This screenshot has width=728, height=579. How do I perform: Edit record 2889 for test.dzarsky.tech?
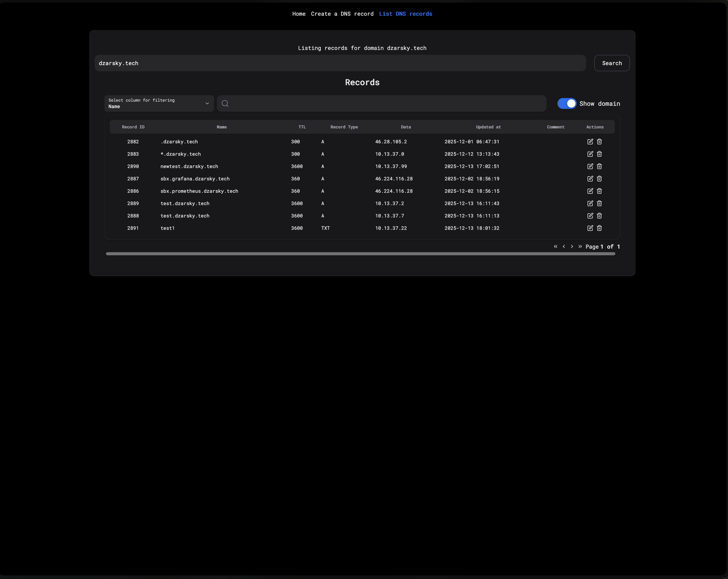(590, 203)
